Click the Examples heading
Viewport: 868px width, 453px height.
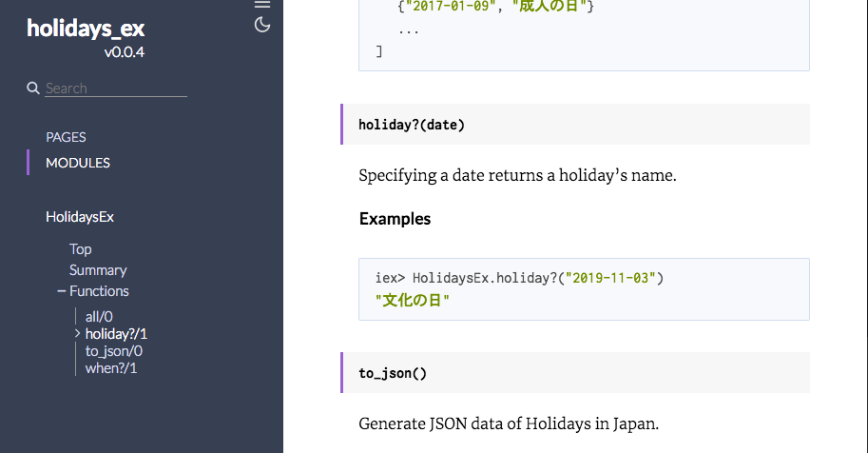395,219
